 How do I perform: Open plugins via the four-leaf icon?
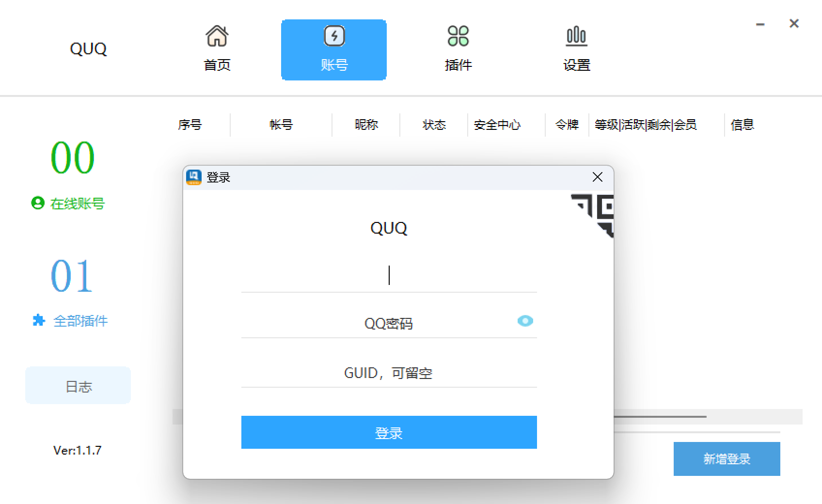(x=458, y=36)
